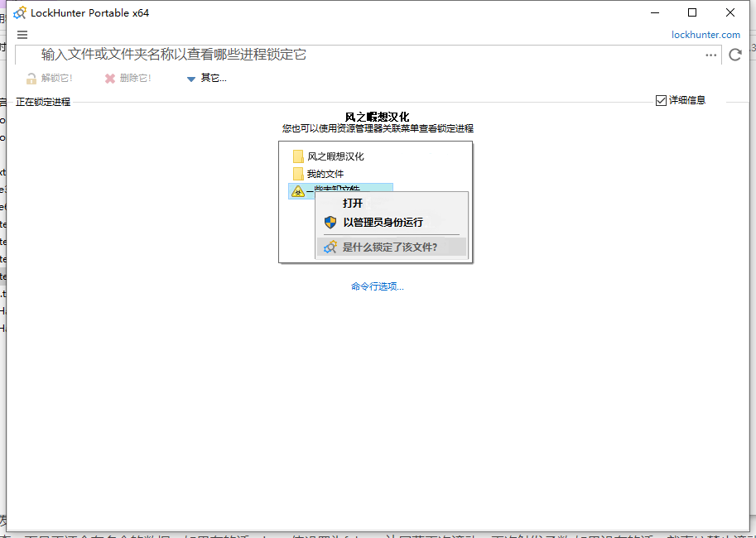756x538 pixels.
Task: Click the refresh icon beside the path field
Action: (x=734, y=55)
